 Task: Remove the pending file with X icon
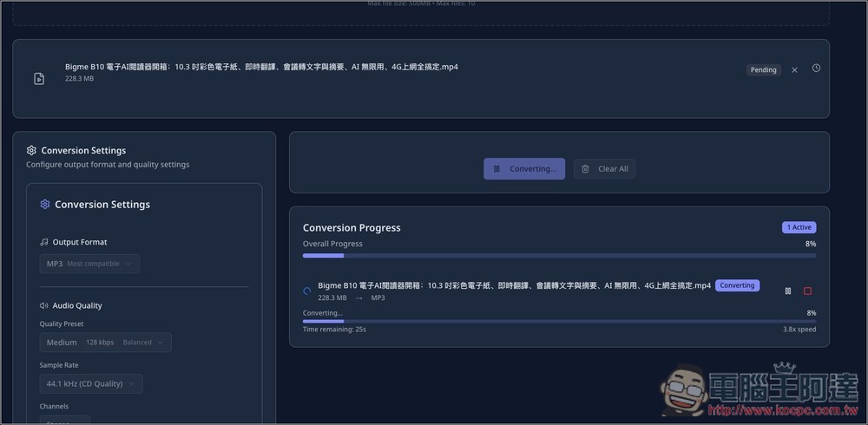click(794, 69)
